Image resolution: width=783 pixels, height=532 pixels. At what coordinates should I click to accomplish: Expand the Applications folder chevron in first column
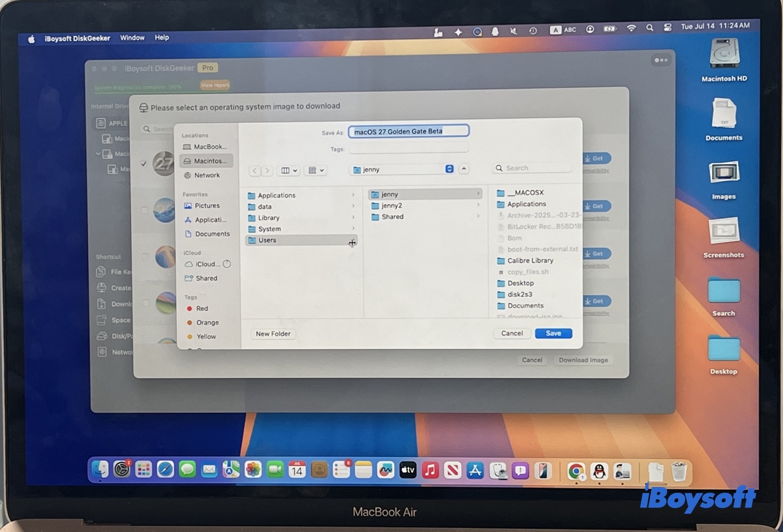click(353, 195)
